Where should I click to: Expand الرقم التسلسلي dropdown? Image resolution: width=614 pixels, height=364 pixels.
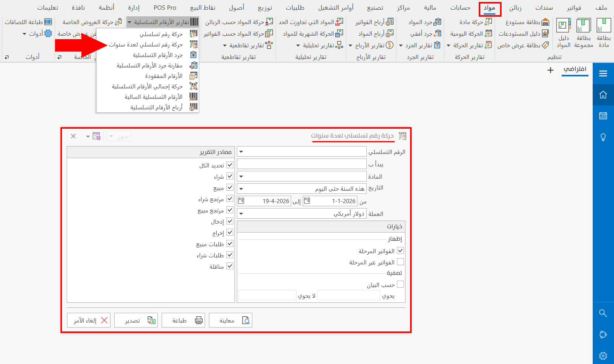[241, 152]
